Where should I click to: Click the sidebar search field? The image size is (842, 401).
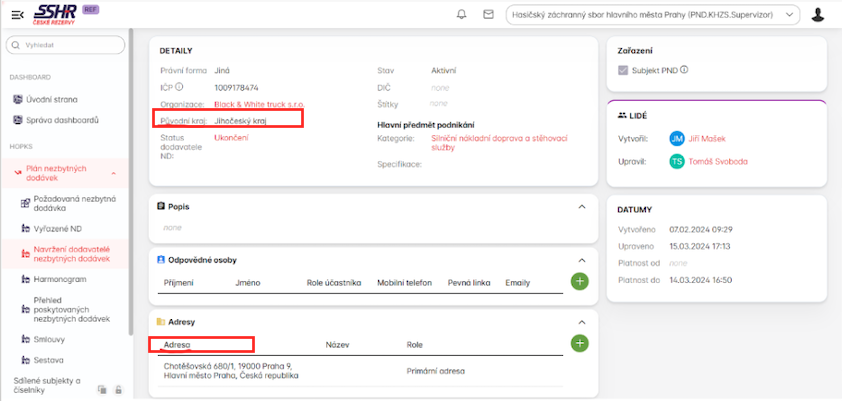68,45
